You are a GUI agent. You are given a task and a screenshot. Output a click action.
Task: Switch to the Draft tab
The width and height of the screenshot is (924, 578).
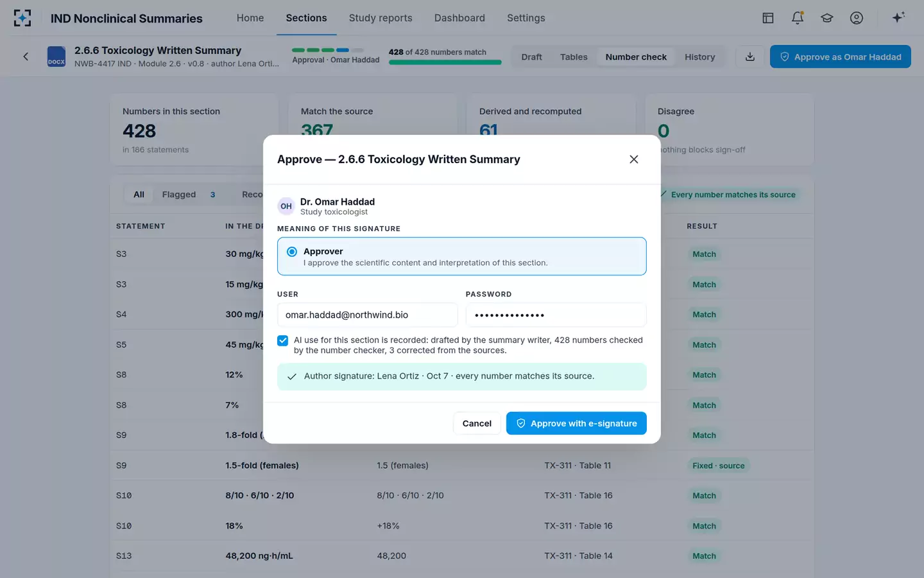pos(531,57)
